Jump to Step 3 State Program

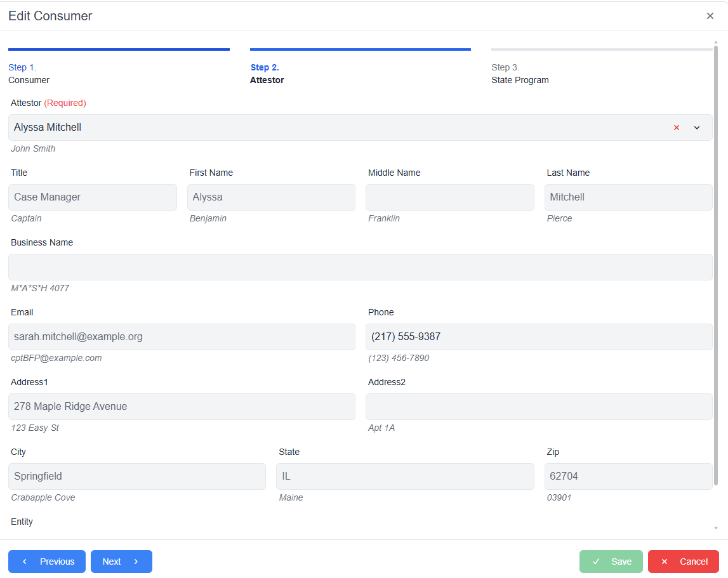click(x=601, y=67)
